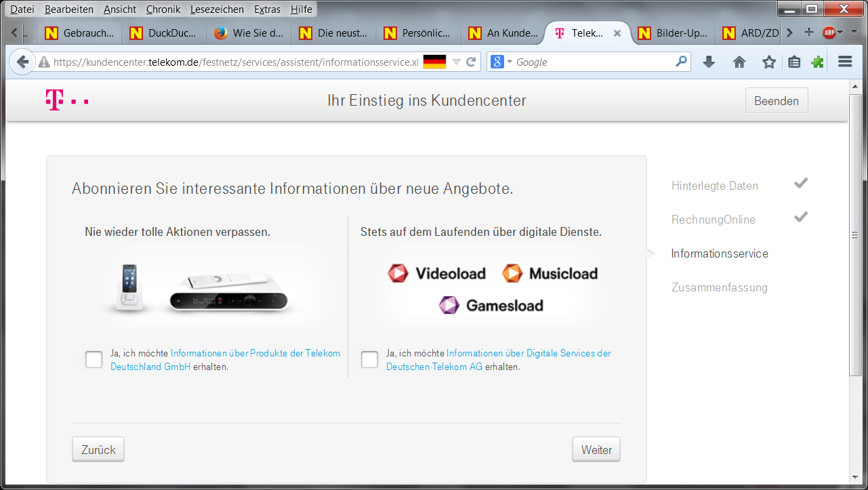Screen dimensions: 868x490
Task: Switch to the Wie Sie d... tab
Action: point(249,33)
